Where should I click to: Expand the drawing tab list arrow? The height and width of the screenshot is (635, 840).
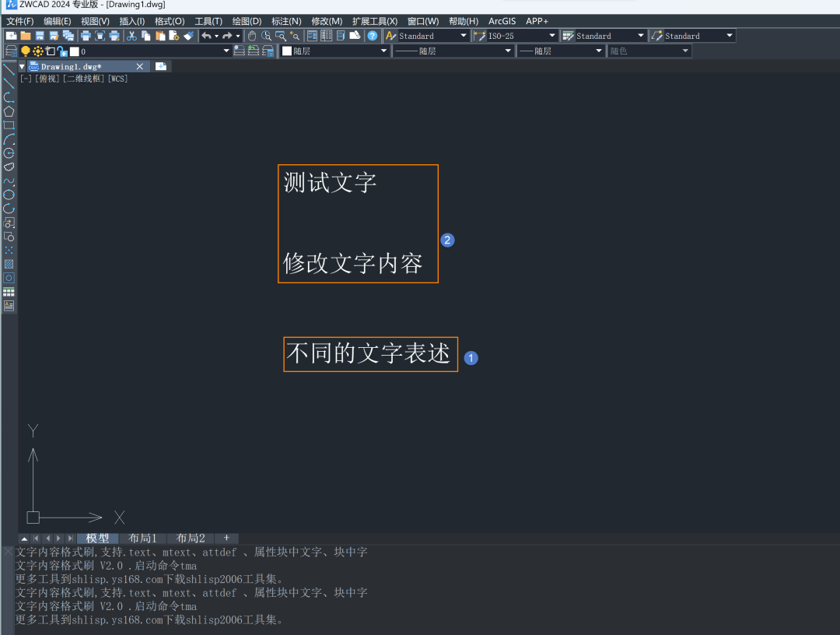pyautogui.click(x=22, y=67)
